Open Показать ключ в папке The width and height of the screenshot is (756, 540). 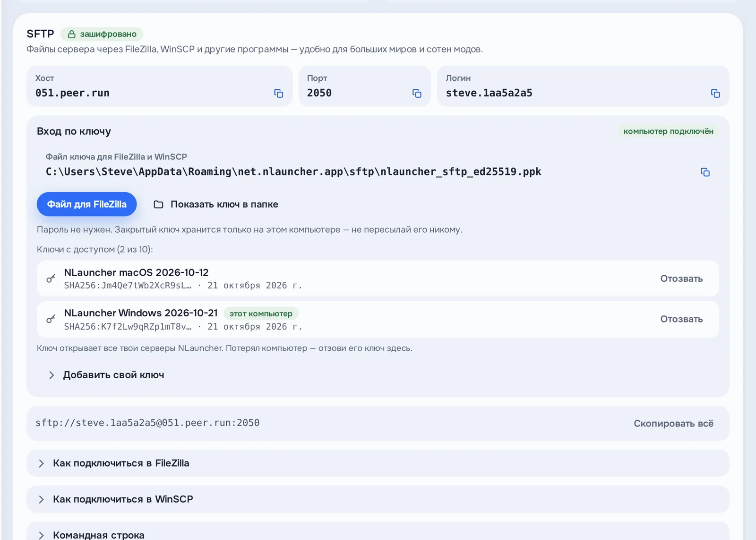216,204
